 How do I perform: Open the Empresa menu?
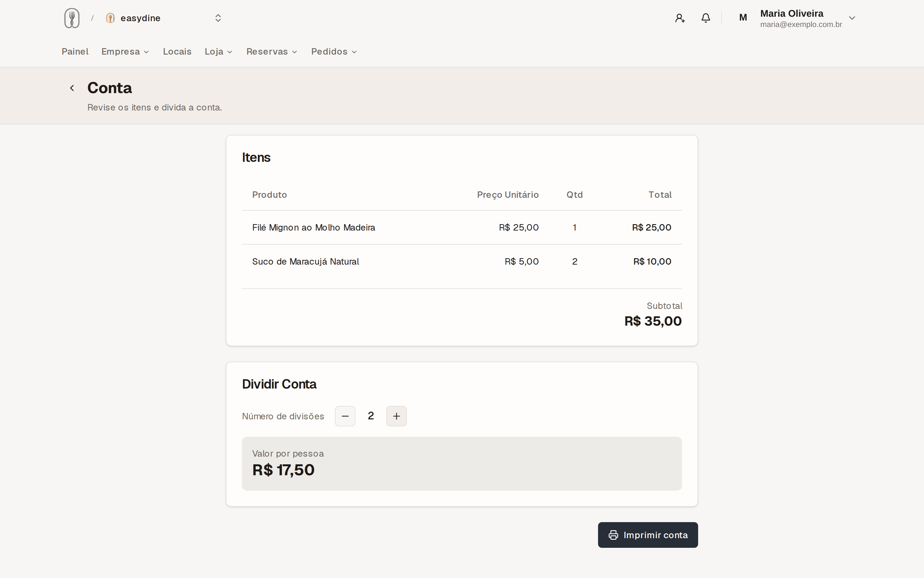pyautogui.click(x=125, y=52)
